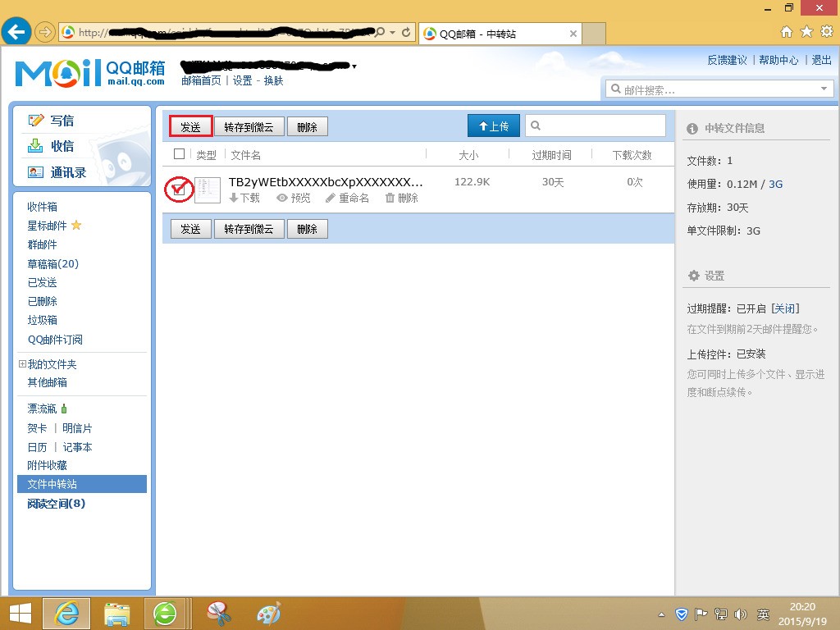Open the 写信 compose icon
Image resolution: width=840 pixels, height=630 pixels.
click(x=37, y=120)
